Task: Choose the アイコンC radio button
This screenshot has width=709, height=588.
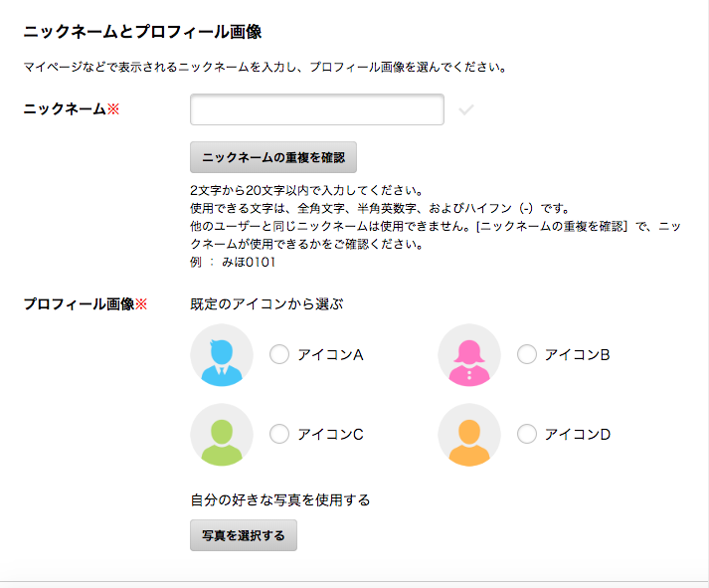Action: [279, 434]
